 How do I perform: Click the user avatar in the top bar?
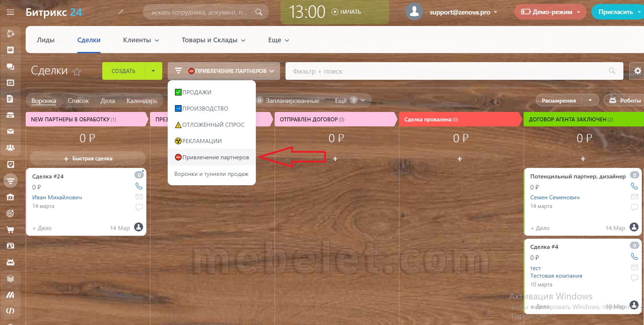click(x=415, y=12)
